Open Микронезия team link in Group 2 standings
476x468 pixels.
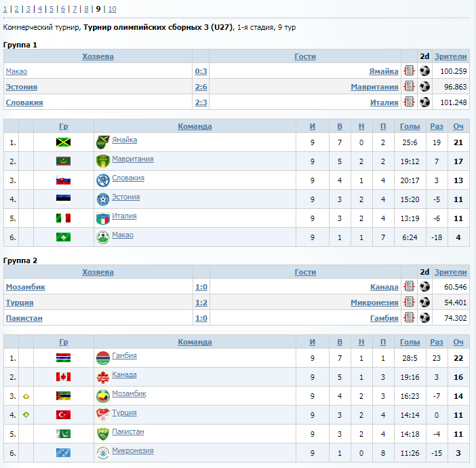click(132, 450)
